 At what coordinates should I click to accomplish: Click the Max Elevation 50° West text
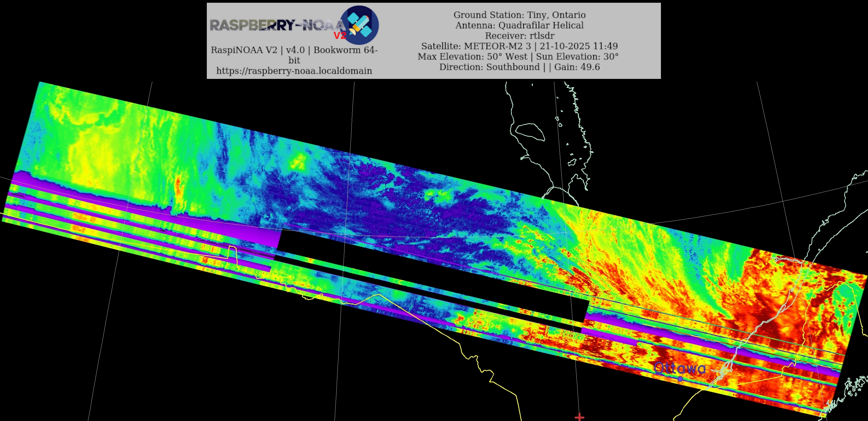coord(472,57)
